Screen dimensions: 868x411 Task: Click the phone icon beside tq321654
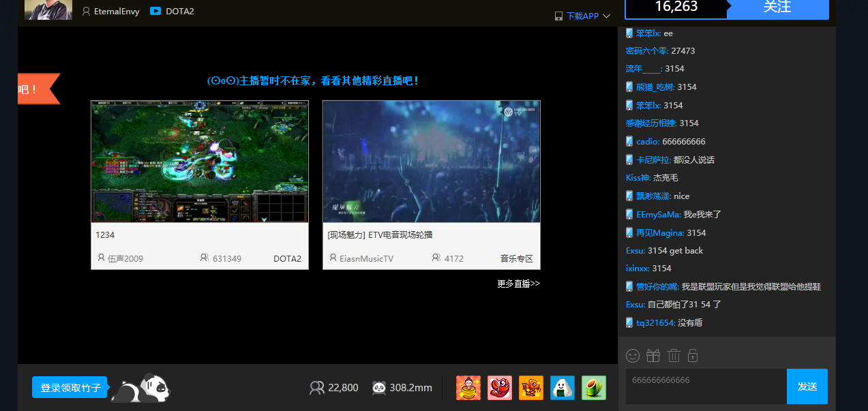click(x=629, y=322)
